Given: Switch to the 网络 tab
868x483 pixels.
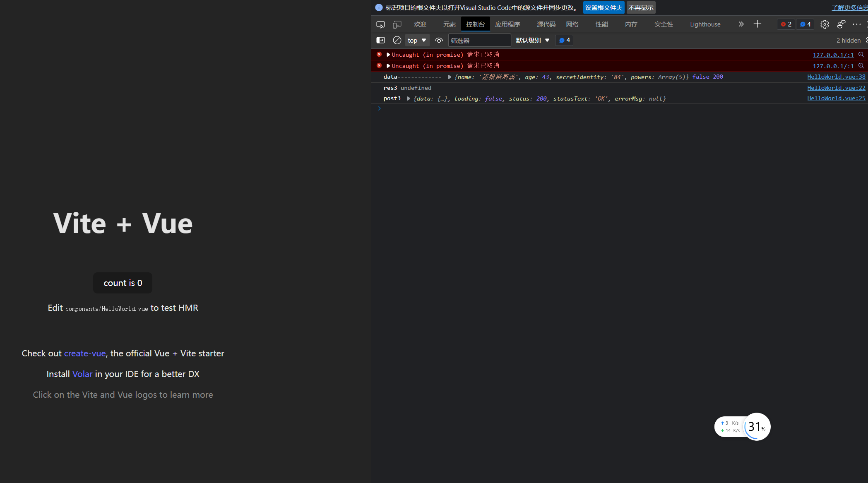Looking at the screenshot, I should [x=572, y=24].
